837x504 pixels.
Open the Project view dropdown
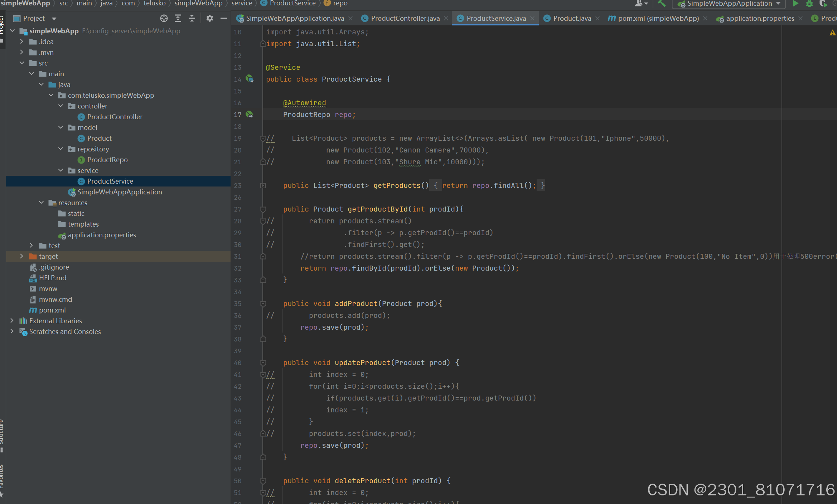click(x=54, y=18)
